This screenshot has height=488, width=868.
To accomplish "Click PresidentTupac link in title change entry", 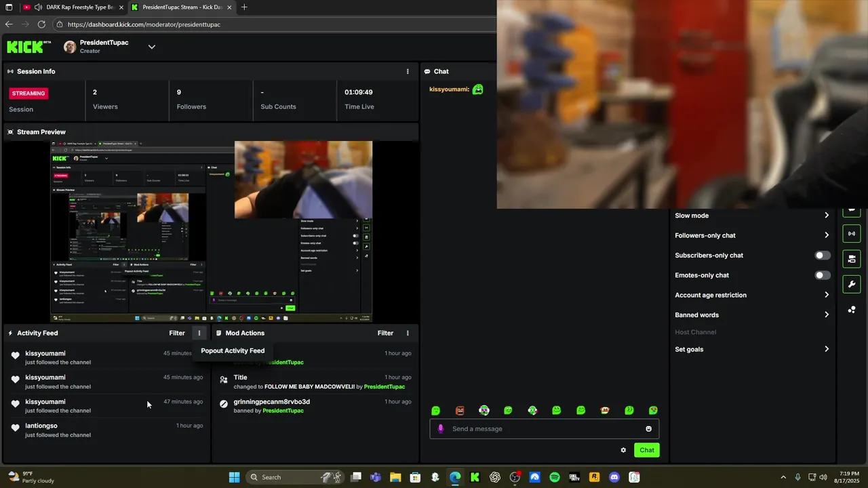I will [384, 387].
